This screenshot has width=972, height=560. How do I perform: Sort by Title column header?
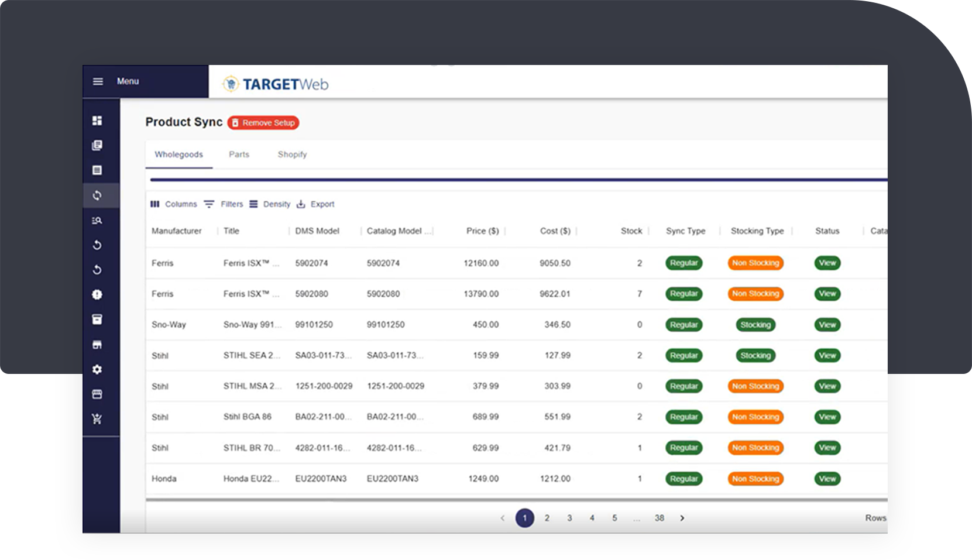(231, 231)
